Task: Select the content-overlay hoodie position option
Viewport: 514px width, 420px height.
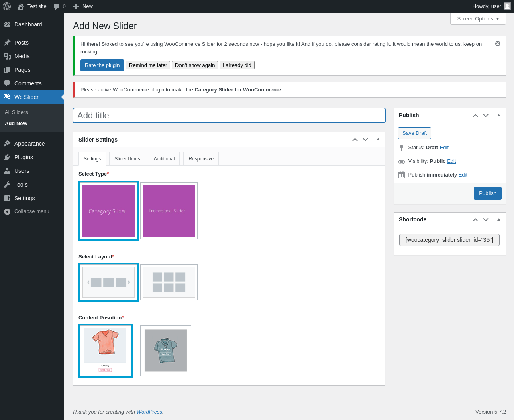Action: point(165,351)
